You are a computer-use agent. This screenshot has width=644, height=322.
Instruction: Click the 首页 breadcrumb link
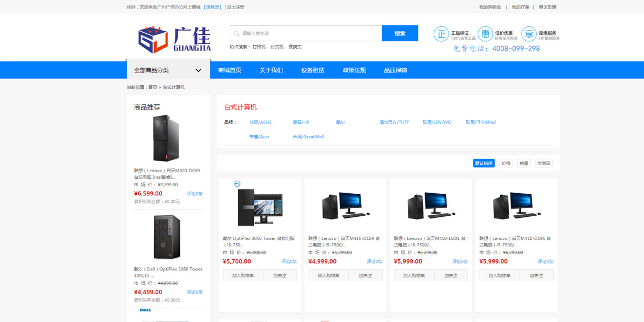(x=153, y=87)
